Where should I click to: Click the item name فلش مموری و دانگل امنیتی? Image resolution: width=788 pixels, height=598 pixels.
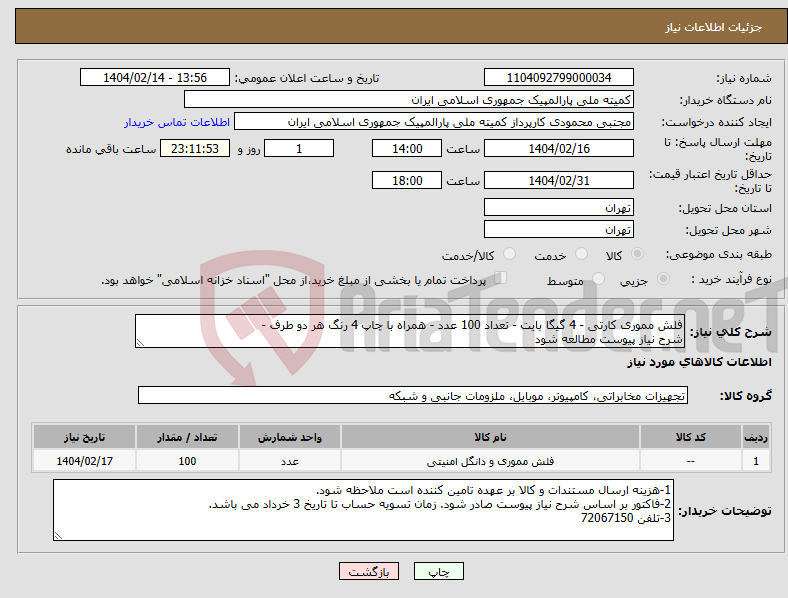(490, 461)
